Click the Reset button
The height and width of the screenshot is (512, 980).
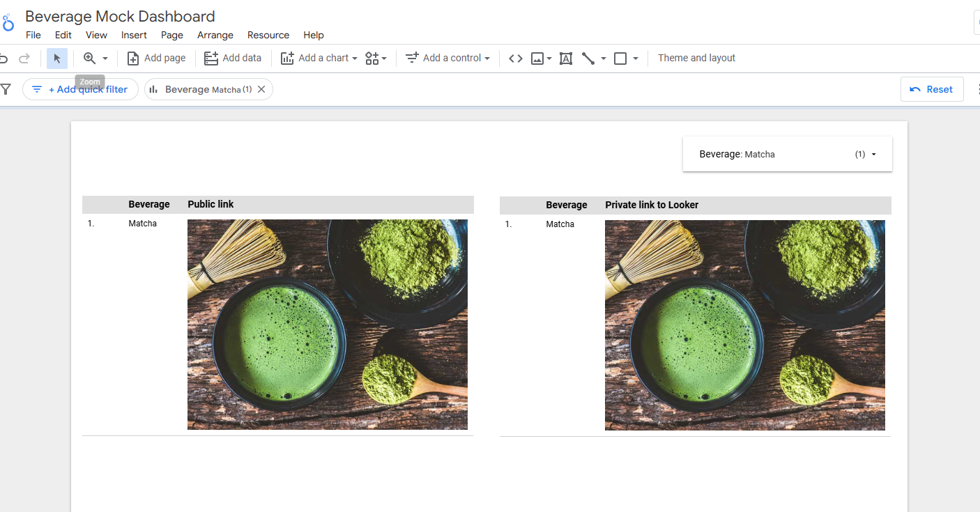tap(931, 89)
